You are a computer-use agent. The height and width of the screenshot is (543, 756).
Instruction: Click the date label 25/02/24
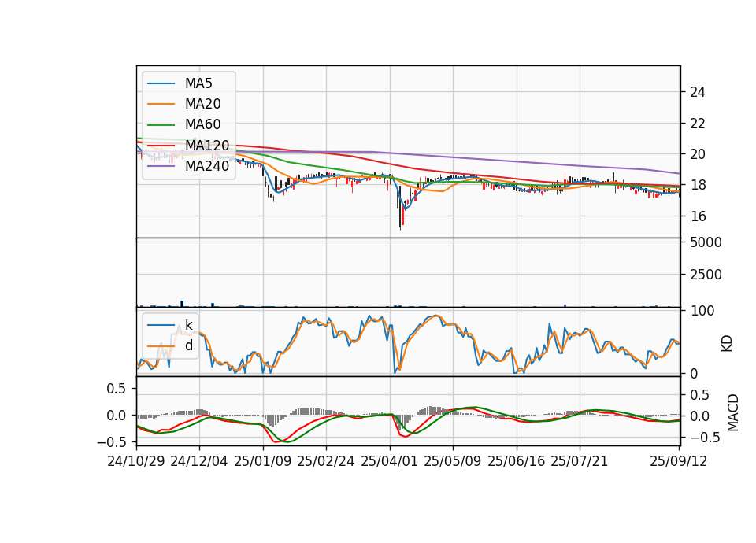pyautogui.click(x=326, y=461)
